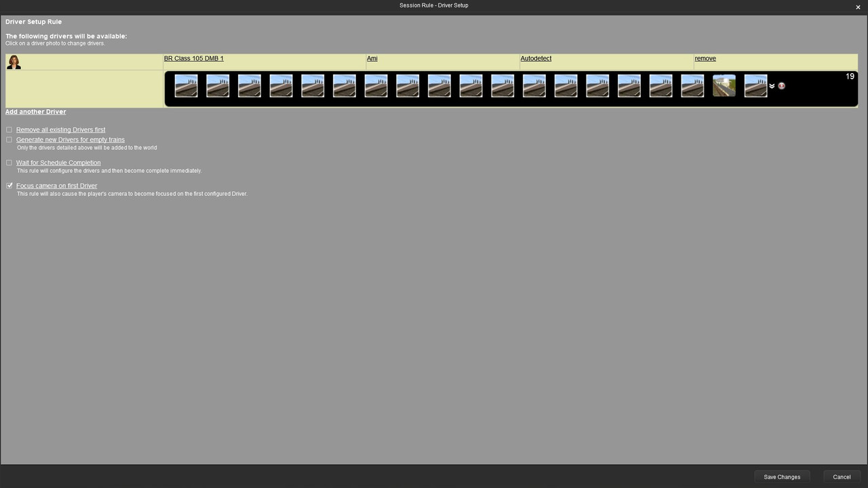868x488 pixels.
Task: Click the round repeat icon after chevrons
Action: point(781,86)
